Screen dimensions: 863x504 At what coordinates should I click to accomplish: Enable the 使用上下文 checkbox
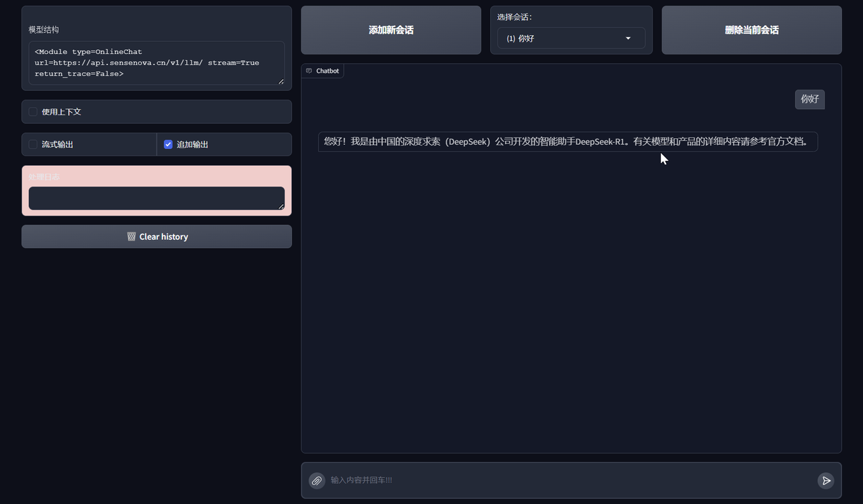tap(33, 112)
